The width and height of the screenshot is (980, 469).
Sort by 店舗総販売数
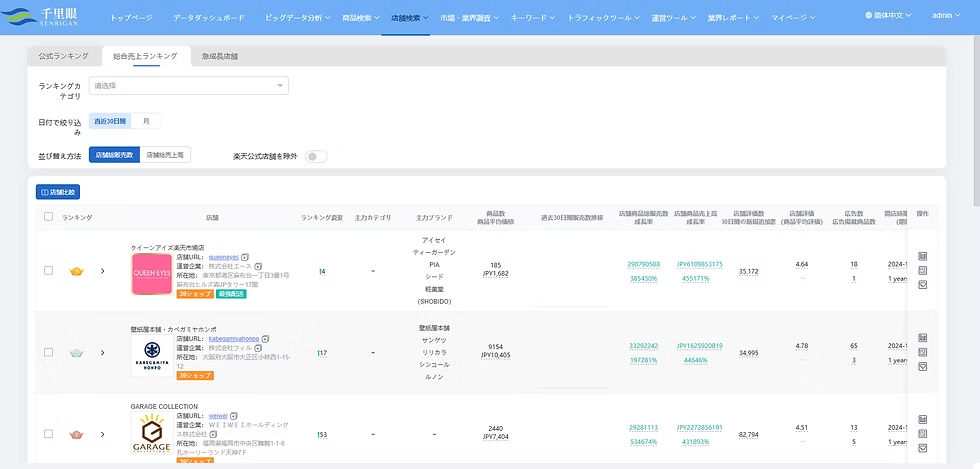(x=114, y=155)
